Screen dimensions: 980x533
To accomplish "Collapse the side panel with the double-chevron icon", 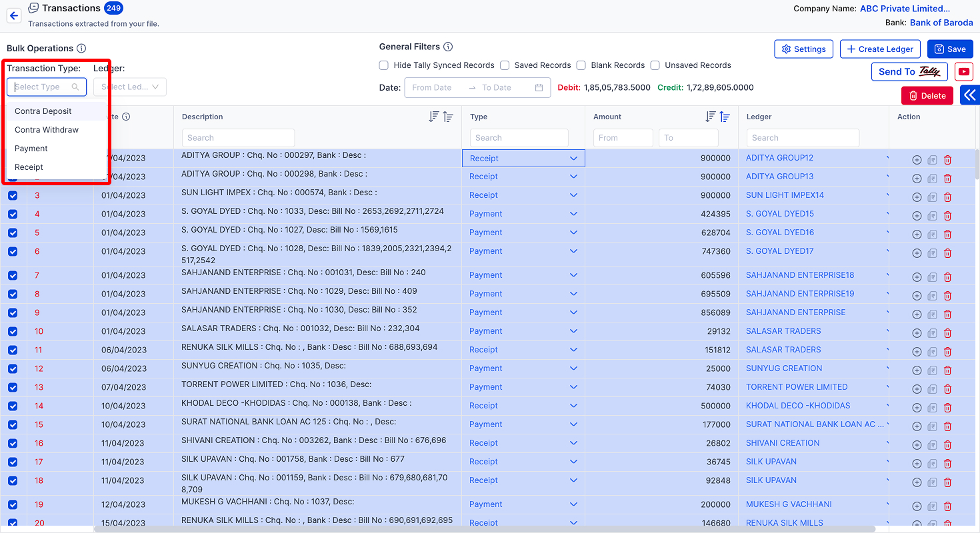I will [970, 95].
